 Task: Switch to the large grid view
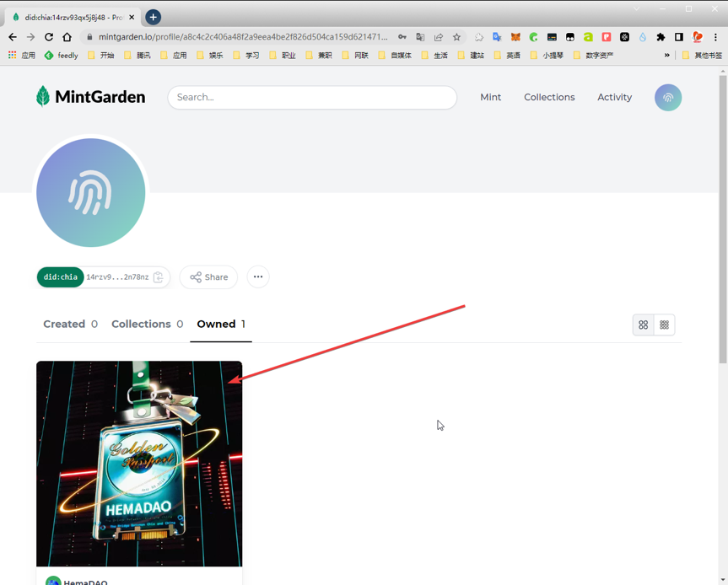point(643,325)
